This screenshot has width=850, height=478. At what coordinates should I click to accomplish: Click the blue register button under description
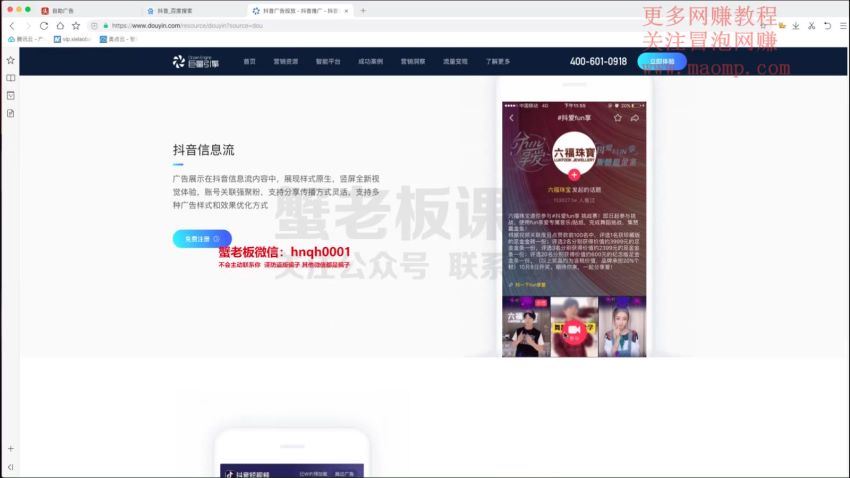[202, 238]
